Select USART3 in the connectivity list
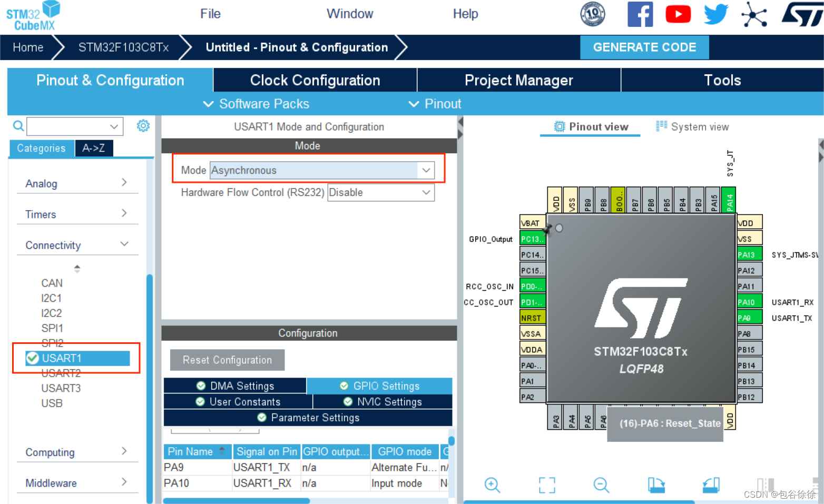The width and height of the screenshot is (824, 504). pos(61,388)
